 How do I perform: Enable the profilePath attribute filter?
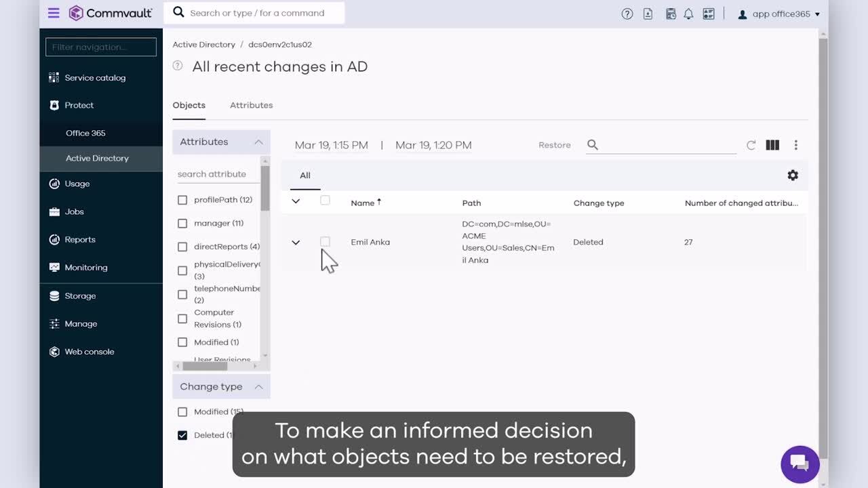(182, 200)
